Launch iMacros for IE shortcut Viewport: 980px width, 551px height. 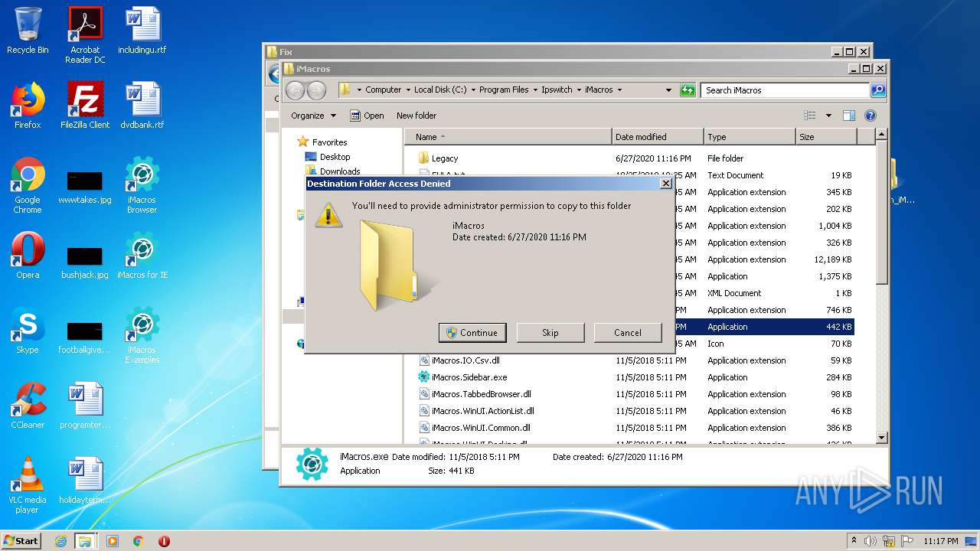click(142, 256)
